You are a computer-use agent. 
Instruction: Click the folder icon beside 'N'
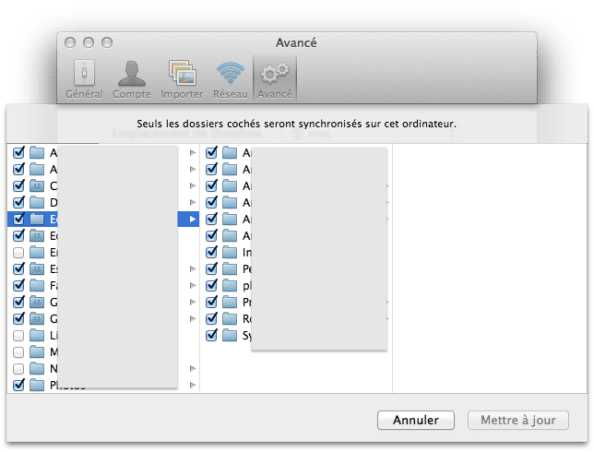37,368
